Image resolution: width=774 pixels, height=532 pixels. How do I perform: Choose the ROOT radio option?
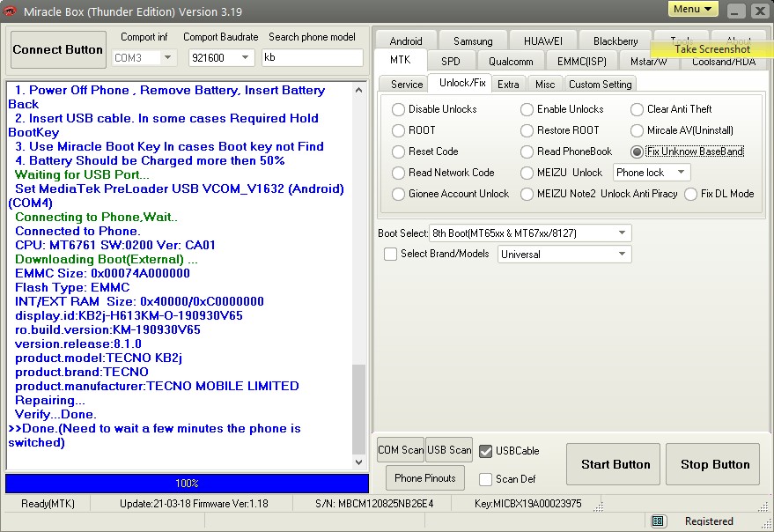pos(398,130)
